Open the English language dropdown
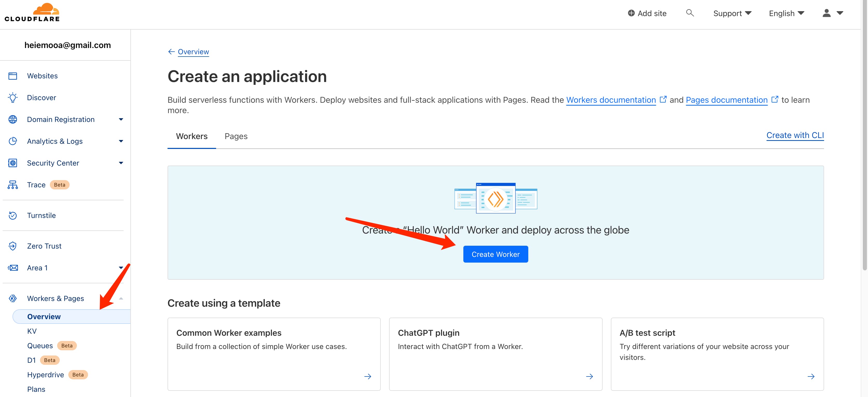Screen dimensions: 868x397 pos(786,13)
